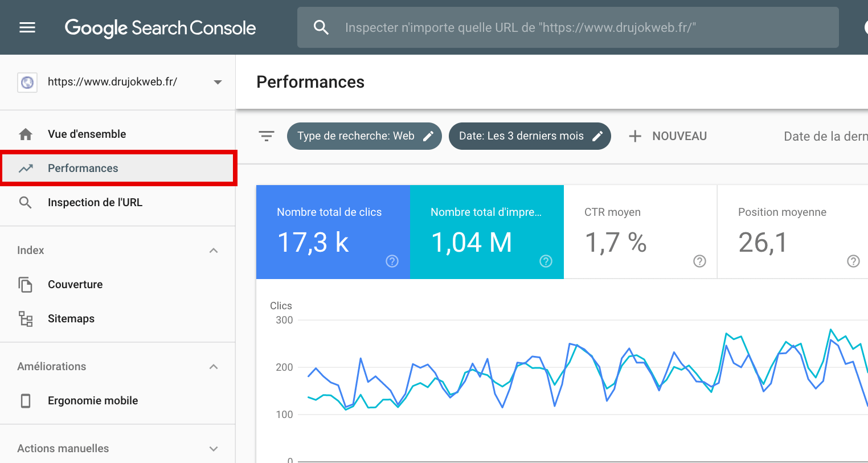Open the property selector dropdown arrow

click(x=218, y=83)
